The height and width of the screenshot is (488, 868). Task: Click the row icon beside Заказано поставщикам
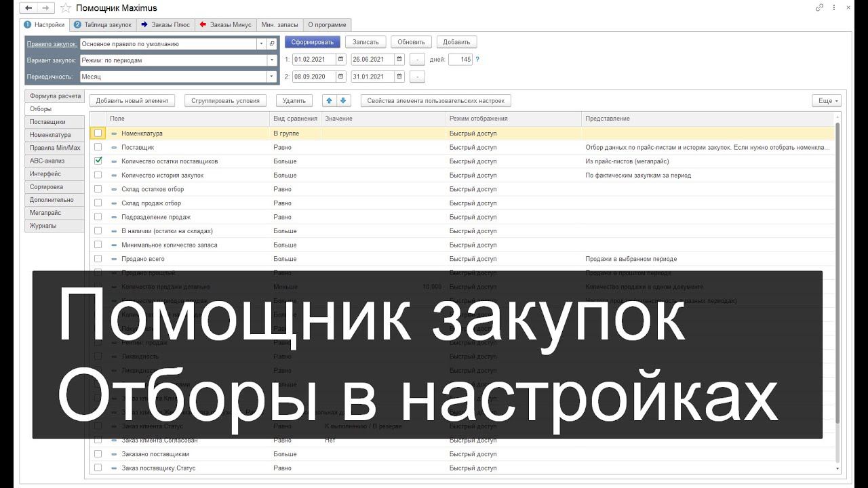(x=114, y=454)
